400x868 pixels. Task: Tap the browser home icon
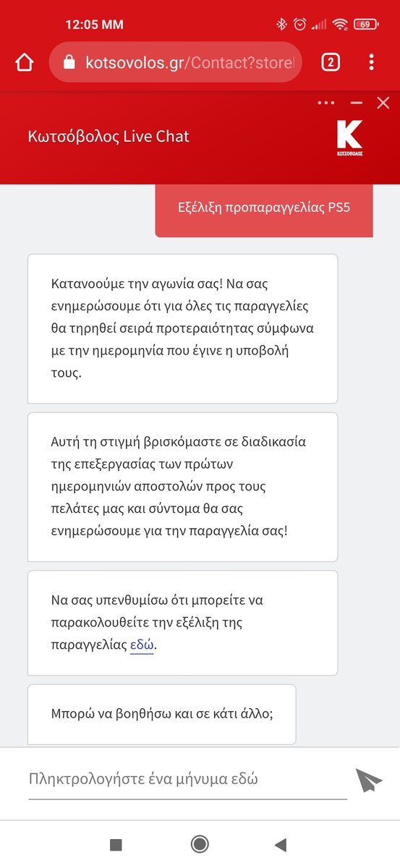(24, 62)
